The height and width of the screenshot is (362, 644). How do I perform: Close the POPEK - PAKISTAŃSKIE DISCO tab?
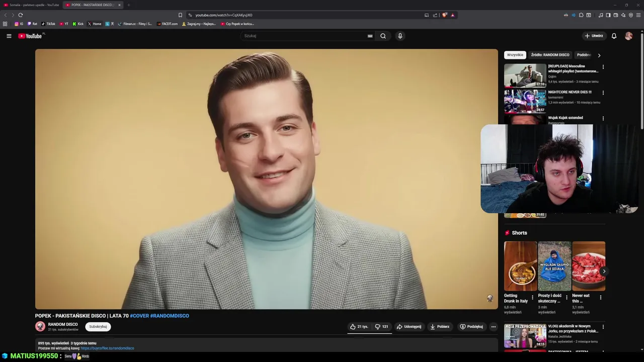(x=119, y=5)
